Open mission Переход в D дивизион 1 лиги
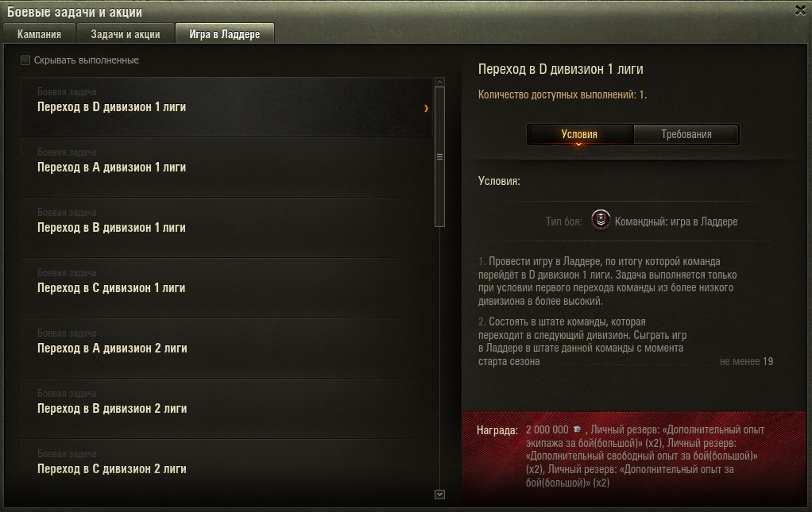Screen dimensions: 812x512 pos(226,107)
